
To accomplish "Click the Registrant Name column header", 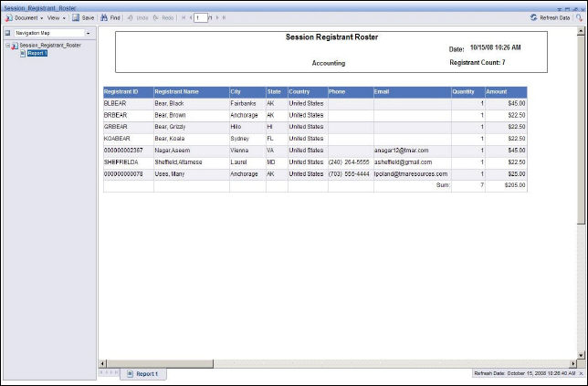I will (x=177, y=92).
